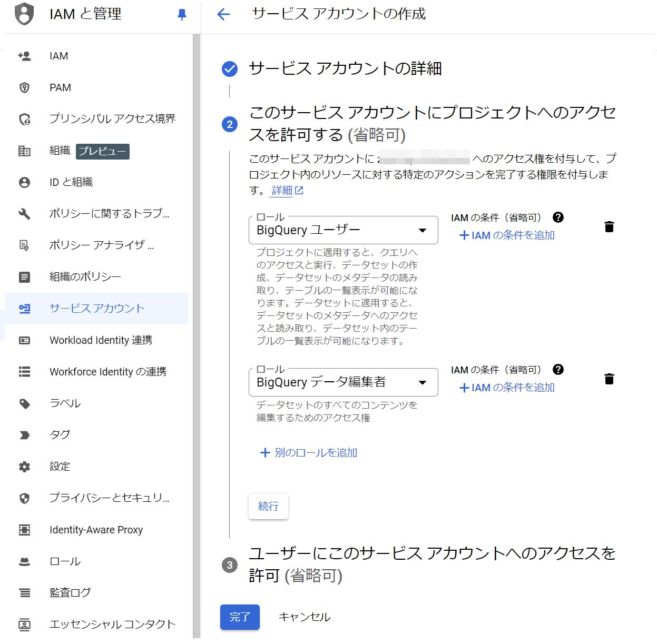The image size is (657, 644).
Task: Click the プリンシパル アクセス境界 icon
Action: [x=24, y=119]
